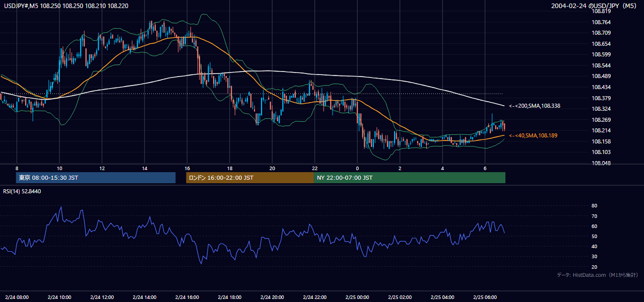Click the 2/24 20:00 time axis label
This screenshot has height=302, width=644.
273,297
